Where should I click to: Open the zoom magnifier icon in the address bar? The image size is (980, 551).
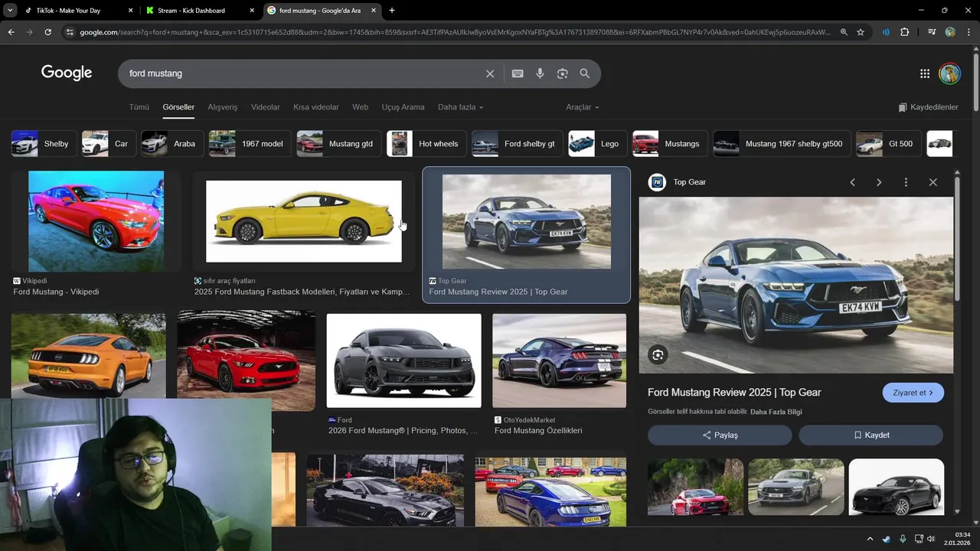844,32
